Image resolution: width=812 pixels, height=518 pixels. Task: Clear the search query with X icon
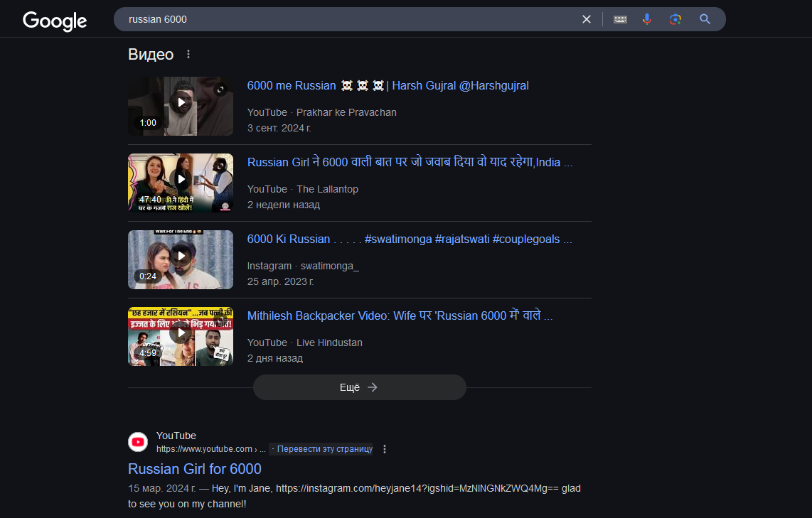pyautogui.click(x=586, y=19)
